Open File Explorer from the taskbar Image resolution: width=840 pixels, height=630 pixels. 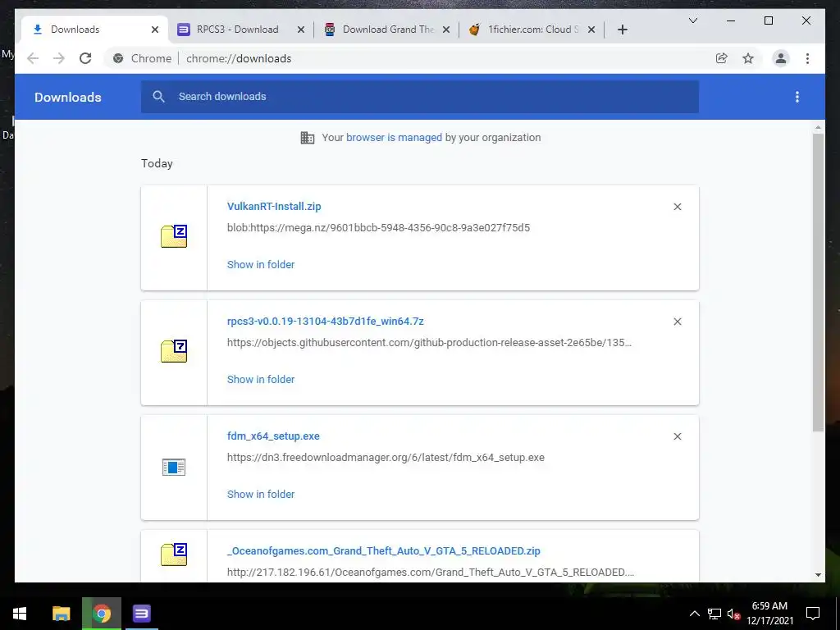pyautogui.click(x=61, y=614)
